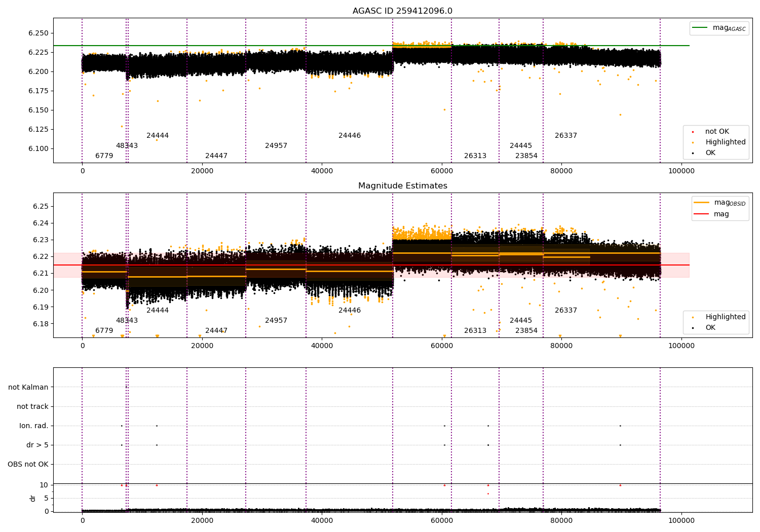Click the 6.21 y-axis tick in Magnitude Estimates plot
Image resolution: width=760 pixels, height=532 pixels.
coord(41,274)
